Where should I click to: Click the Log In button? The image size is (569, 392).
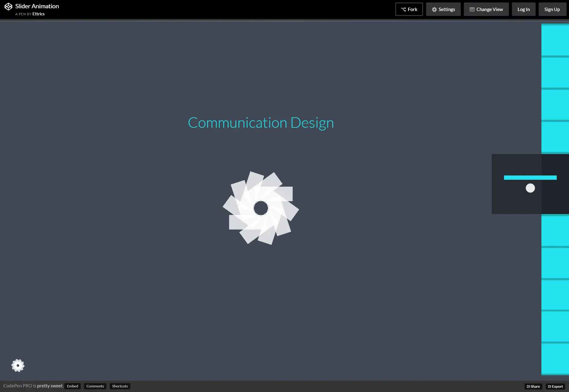(523, 9)
